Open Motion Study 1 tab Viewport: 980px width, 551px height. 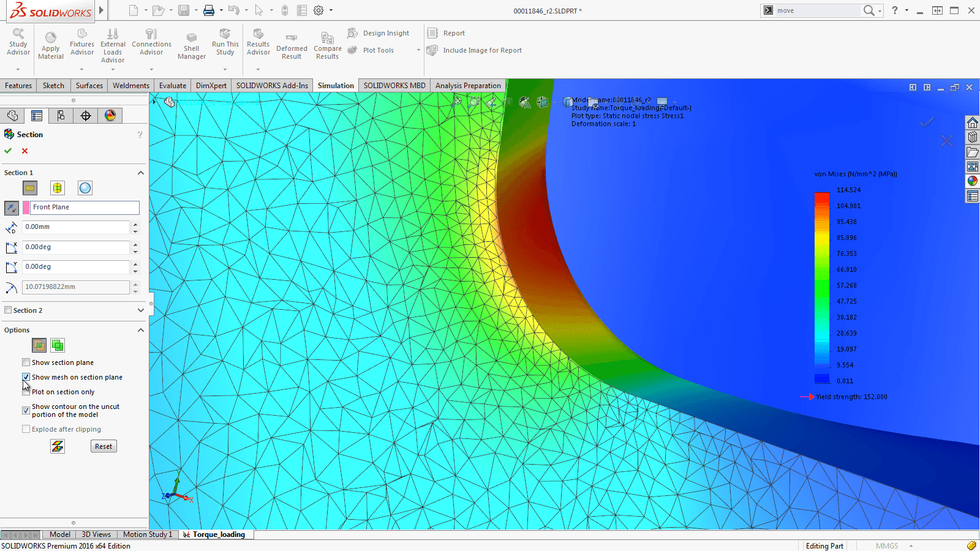point(148,534)
